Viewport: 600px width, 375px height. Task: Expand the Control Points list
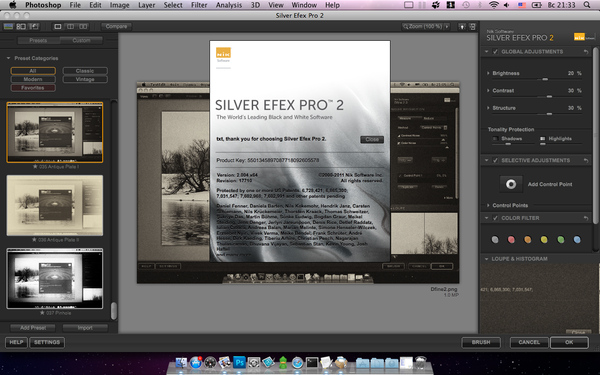[488, 205]
